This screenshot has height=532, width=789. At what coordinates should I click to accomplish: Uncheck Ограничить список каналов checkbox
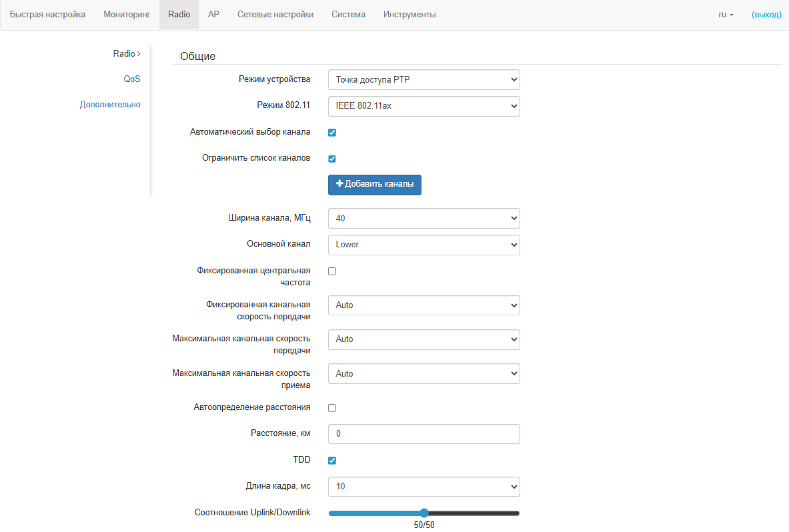tap(332, 159)
